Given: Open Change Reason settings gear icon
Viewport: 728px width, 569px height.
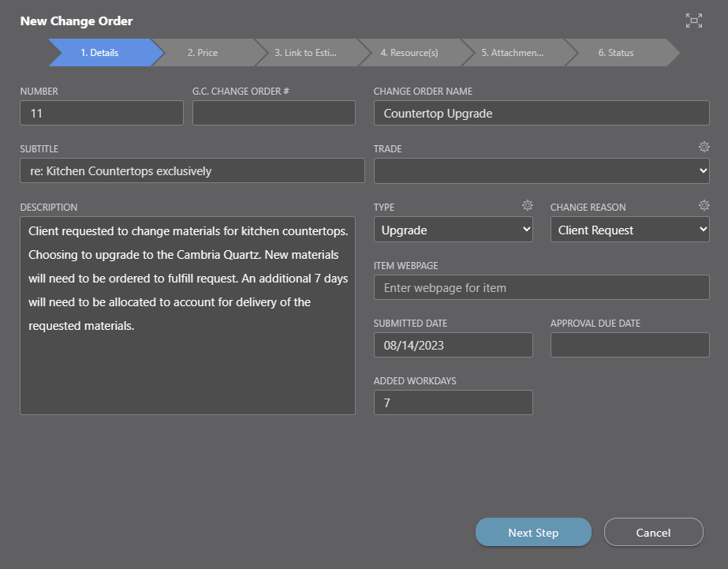Looking at the screenshot, I should [704, 206].
